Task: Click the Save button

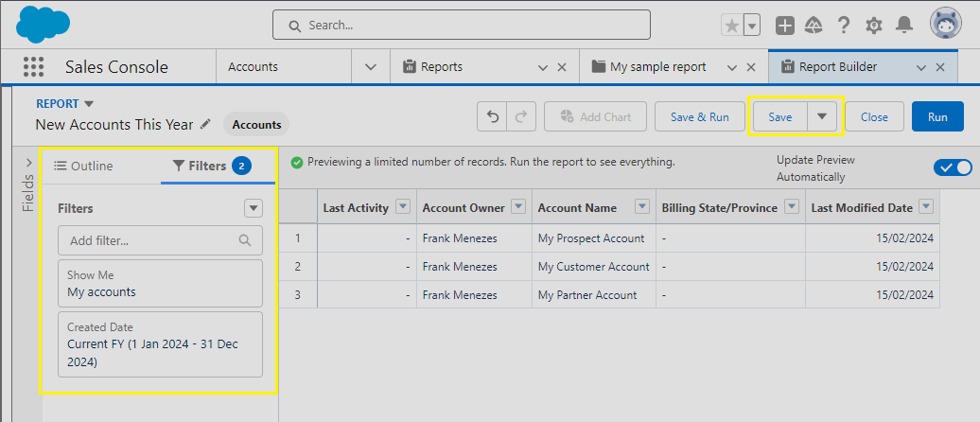Action: coord(780,117)
